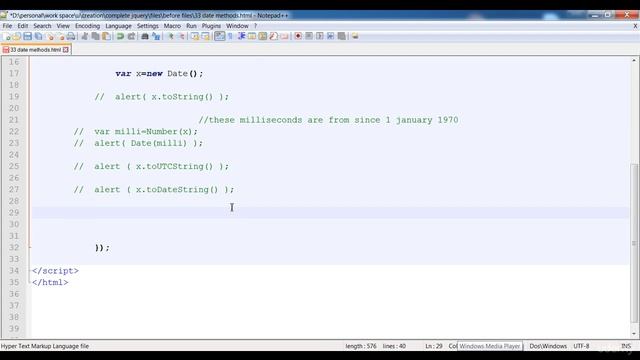Screen dimensions: 640x360
Task: Click the '// alert( Date(milli) );' line
Action: [x=138, y=143]
